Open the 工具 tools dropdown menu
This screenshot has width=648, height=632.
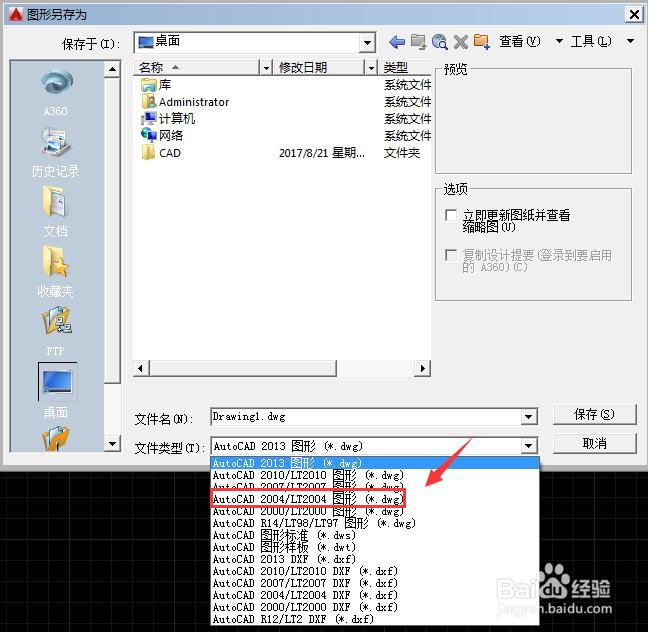pyautogui.click(x=630, y=41)
